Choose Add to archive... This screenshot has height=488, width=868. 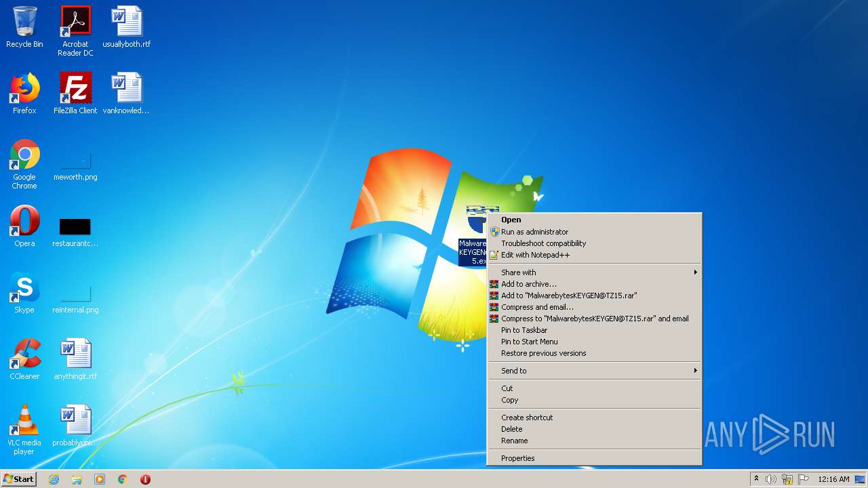point(595,284)
